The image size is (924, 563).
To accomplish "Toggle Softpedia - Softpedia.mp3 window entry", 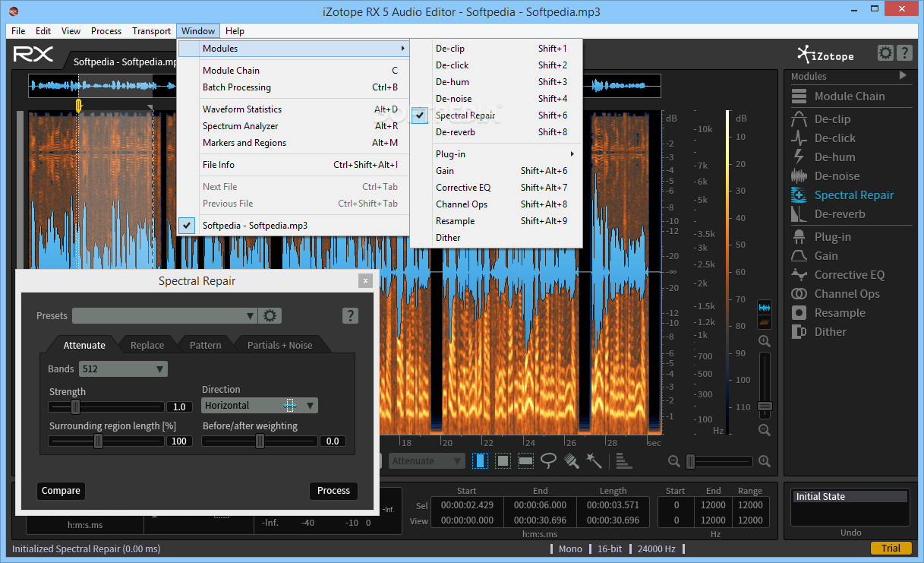I will (x=293, y=226).
